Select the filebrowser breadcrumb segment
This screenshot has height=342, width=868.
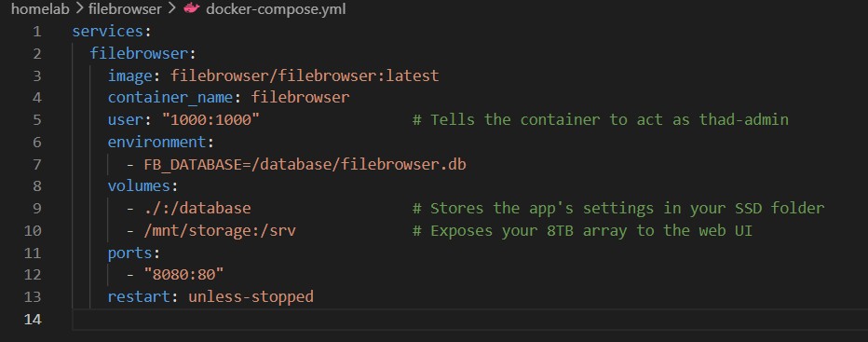[x=124, y=9]
